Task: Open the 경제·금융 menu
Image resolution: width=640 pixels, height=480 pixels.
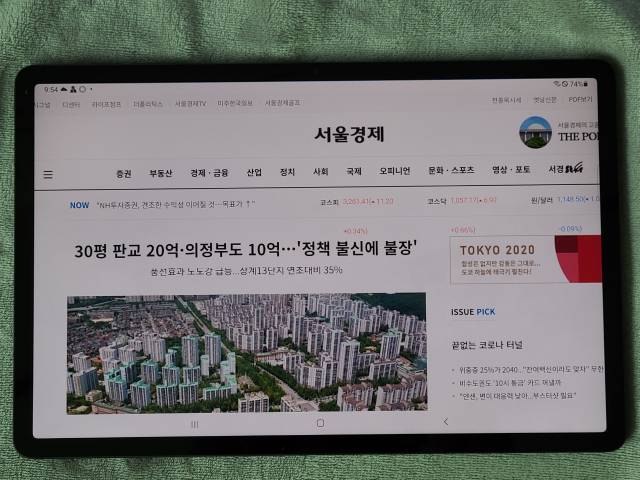Action: [209, 173]
